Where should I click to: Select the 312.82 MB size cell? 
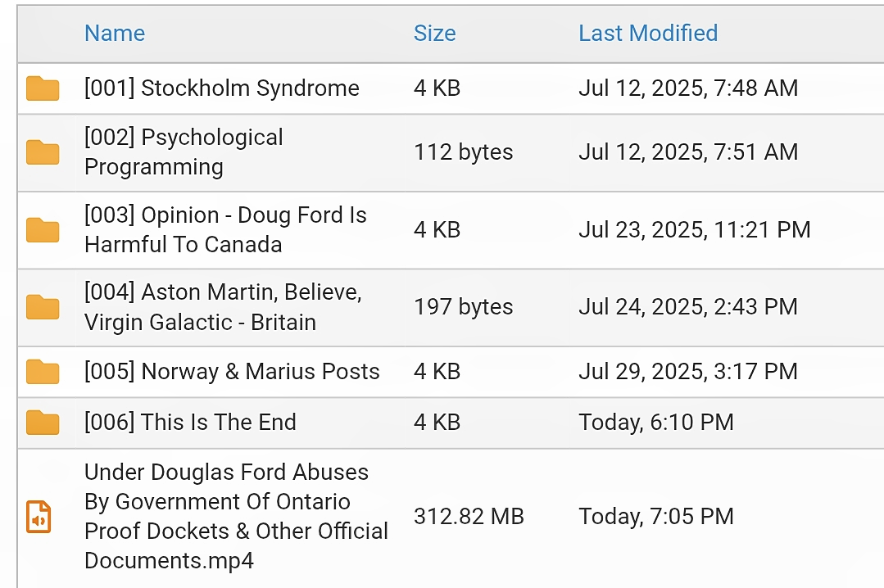point(469,517)
